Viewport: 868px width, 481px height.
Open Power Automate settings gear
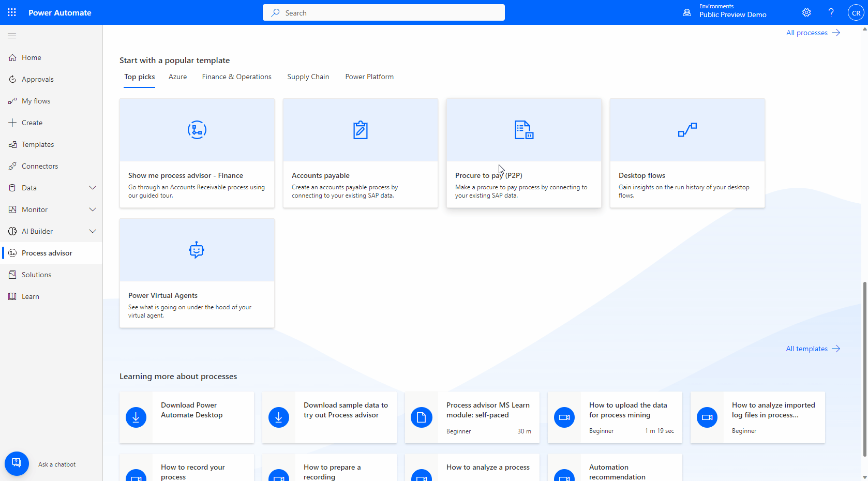pyautogui.click(x=806, y=12)
